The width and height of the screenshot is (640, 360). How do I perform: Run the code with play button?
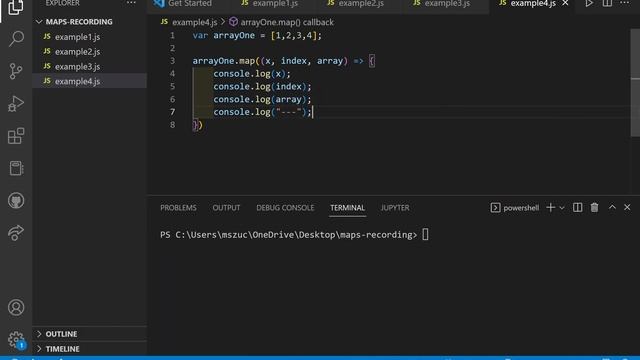tap(589, 3)
